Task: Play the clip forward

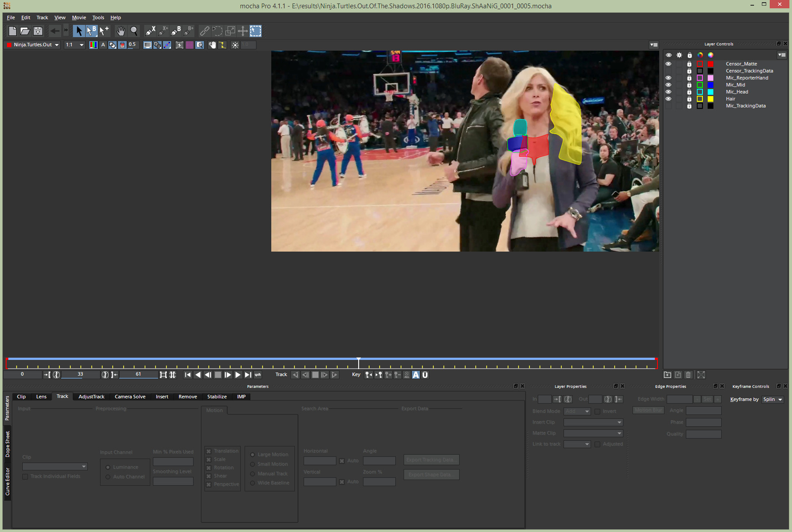Action: 238,375
